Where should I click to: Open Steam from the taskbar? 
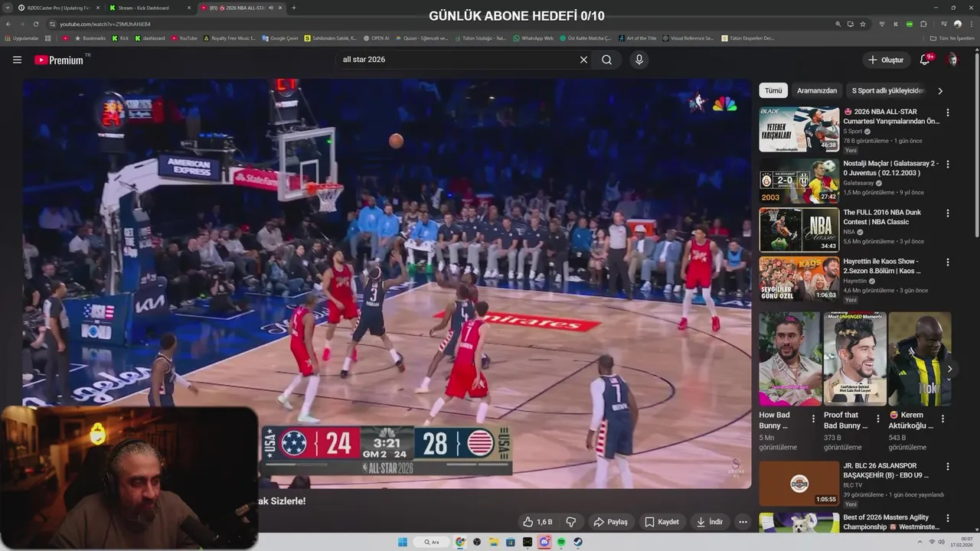pos(578,542)
